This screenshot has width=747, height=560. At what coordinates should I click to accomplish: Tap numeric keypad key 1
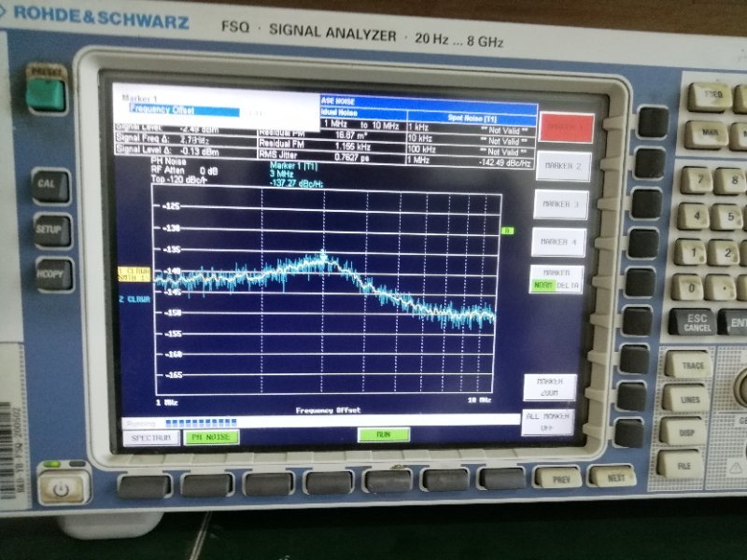691,252
